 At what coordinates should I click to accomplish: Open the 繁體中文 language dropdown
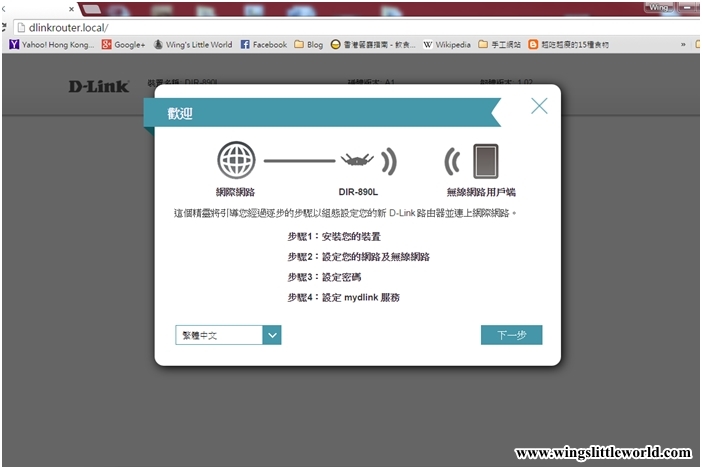point(228,335)
